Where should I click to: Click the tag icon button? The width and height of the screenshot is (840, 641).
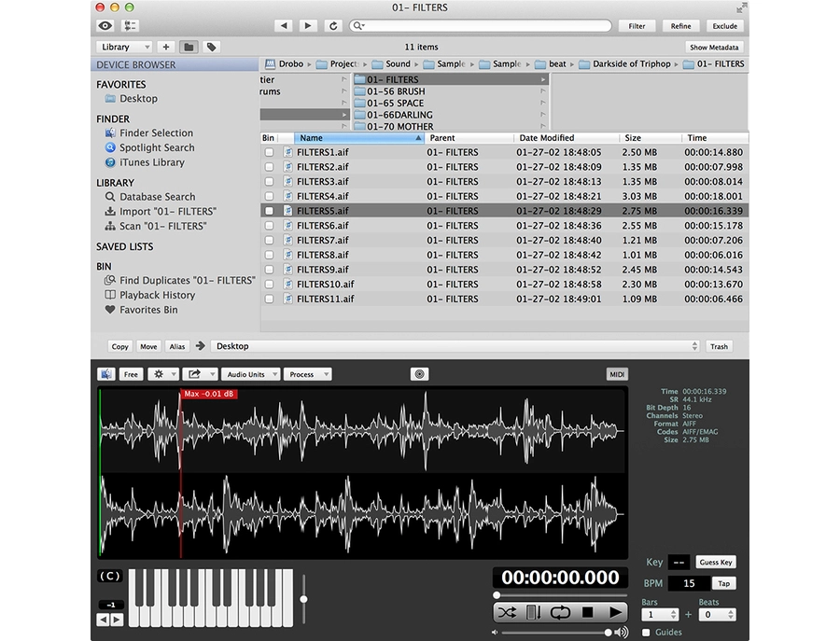pyautogui.click(x=212, y=47)
